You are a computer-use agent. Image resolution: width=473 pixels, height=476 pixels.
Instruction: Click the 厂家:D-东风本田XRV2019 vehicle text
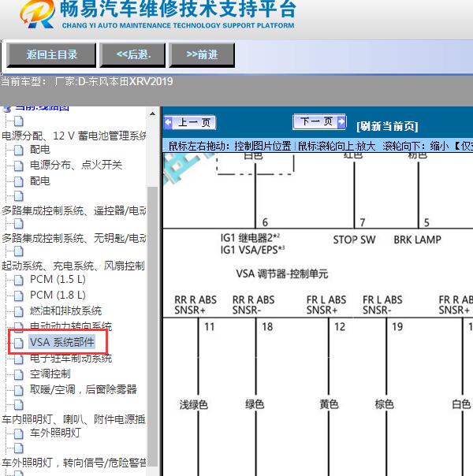coord(114,82)
